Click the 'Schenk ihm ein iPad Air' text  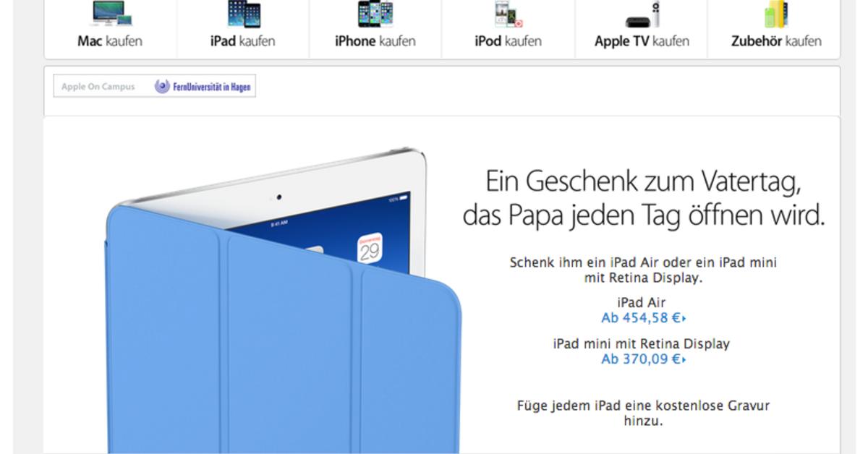(x=643, y=270)
